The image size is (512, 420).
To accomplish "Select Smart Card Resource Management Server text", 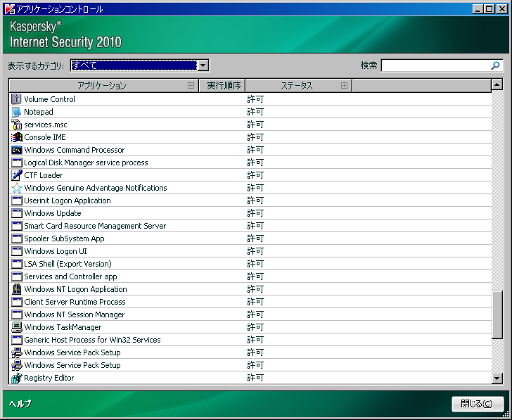I will click(95, 226).
